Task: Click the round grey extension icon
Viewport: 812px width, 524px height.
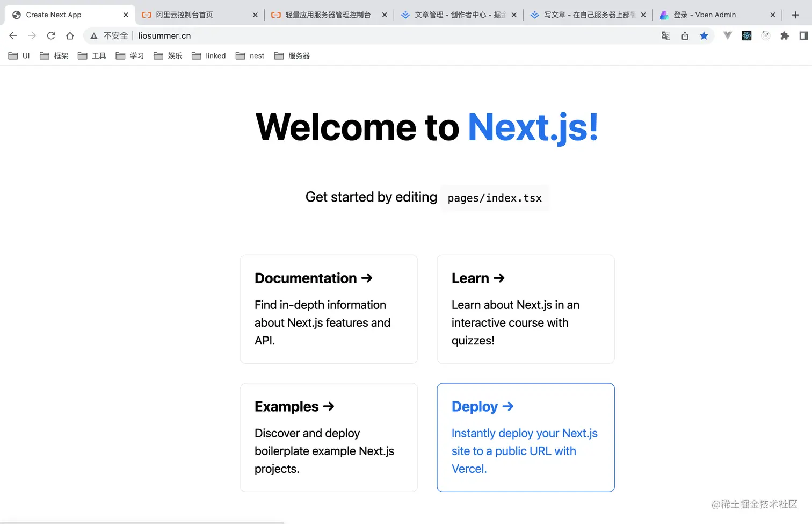Action: point(766,35)
